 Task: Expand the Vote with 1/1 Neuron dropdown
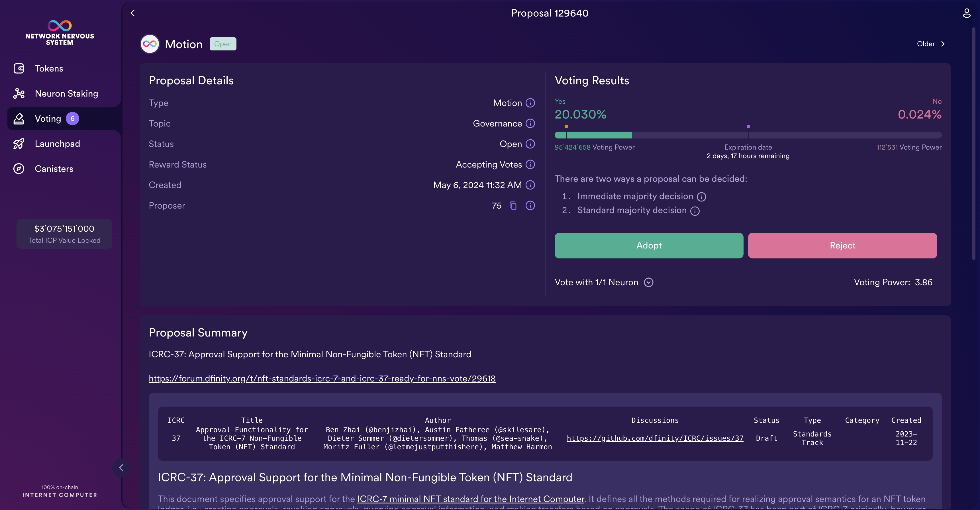[x=648, y=282]
